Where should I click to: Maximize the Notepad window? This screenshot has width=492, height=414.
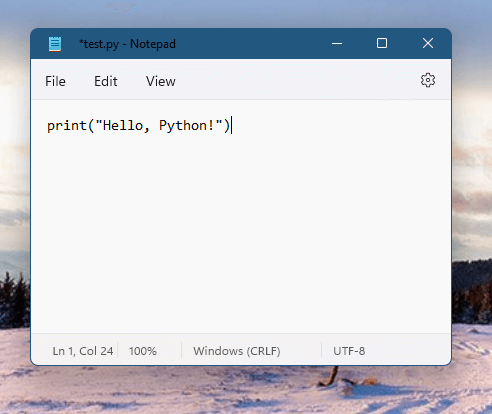[382, 43]
